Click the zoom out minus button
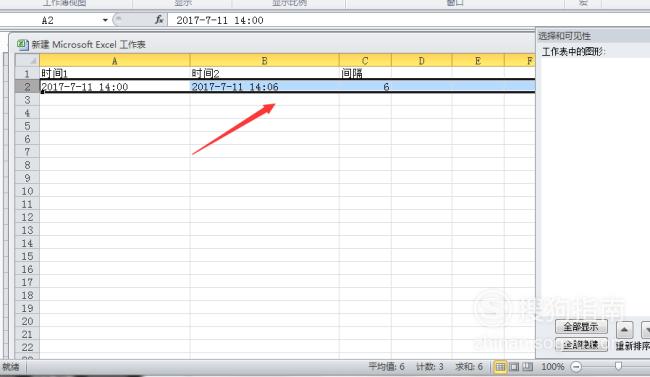This screenshot has height=377, width=650. 576,367
